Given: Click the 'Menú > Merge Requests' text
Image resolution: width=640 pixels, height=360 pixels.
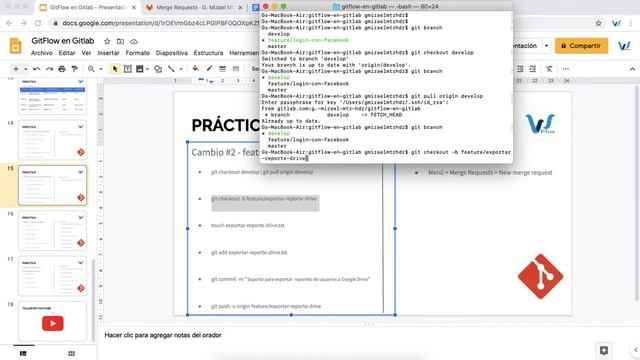Looking at the screenshot, I should point(490,173).
